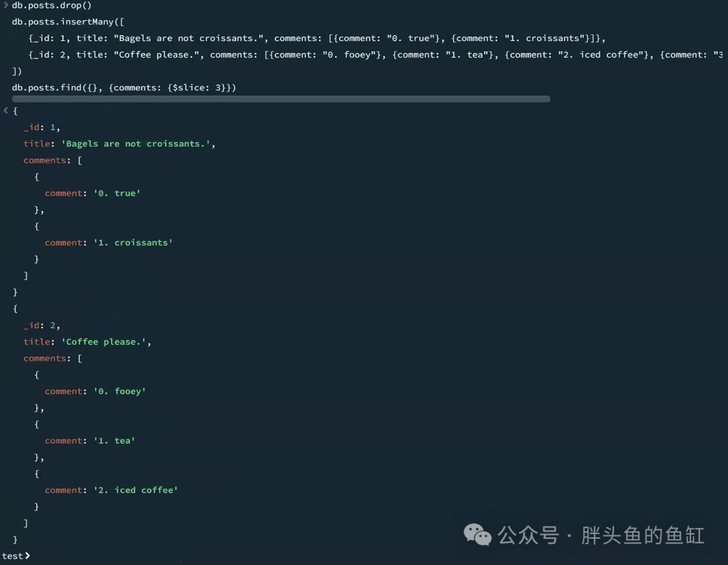
Task: Click the closing '])' of the insertMany call
Action: (x=17, y=71)
